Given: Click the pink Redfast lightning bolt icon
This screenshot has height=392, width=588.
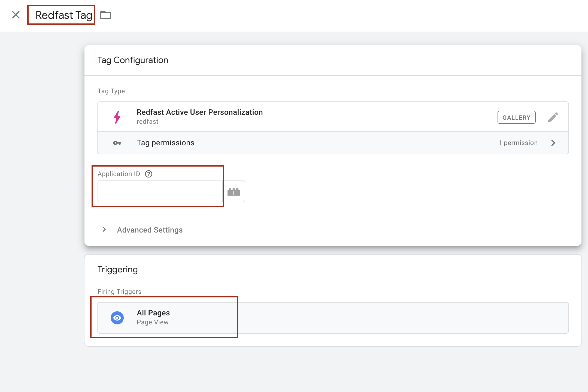Looking at the screenshot, I should click(117, 117).
